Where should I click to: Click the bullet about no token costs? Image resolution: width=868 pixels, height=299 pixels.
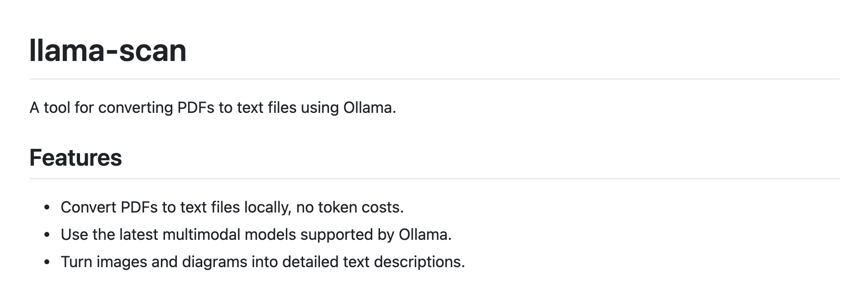tap(232, 208)
